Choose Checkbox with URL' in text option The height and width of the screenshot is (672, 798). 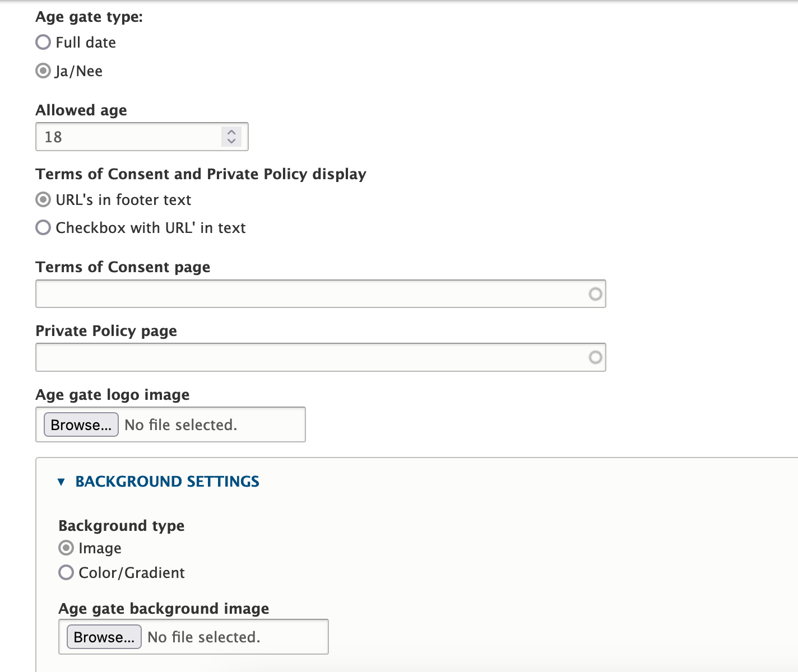point(43,227)
